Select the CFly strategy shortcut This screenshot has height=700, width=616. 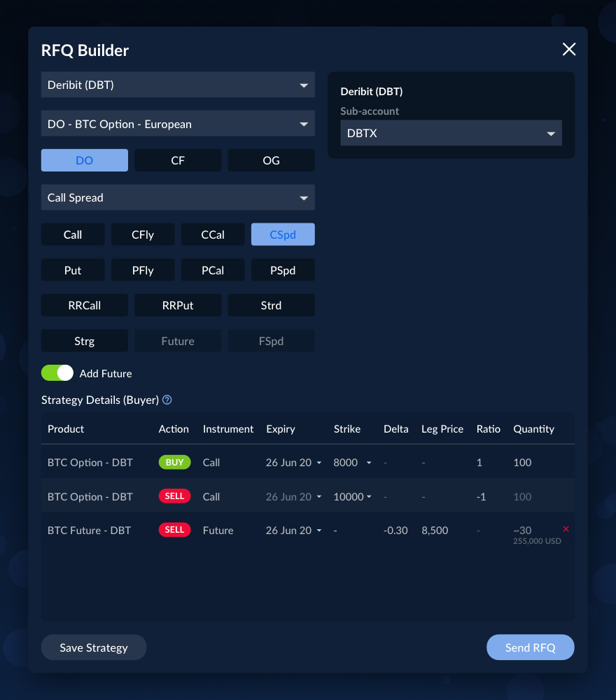[x=143, y=234]
